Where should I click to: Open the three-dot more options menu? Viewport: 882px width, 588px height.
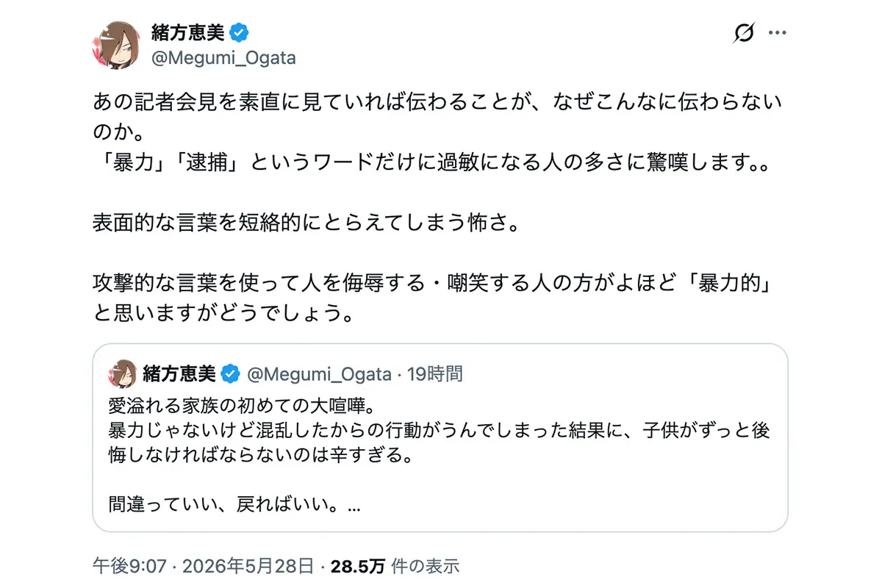778,33
